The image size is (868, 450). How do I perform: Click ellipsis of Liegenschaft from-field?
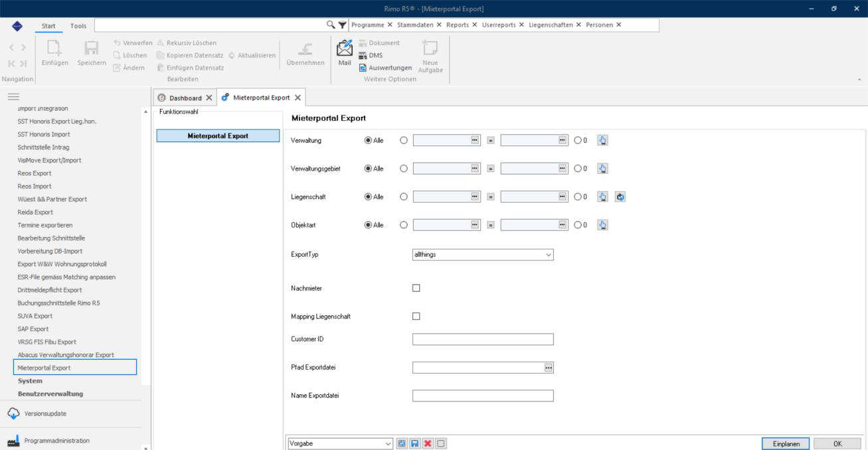(475, 197)
